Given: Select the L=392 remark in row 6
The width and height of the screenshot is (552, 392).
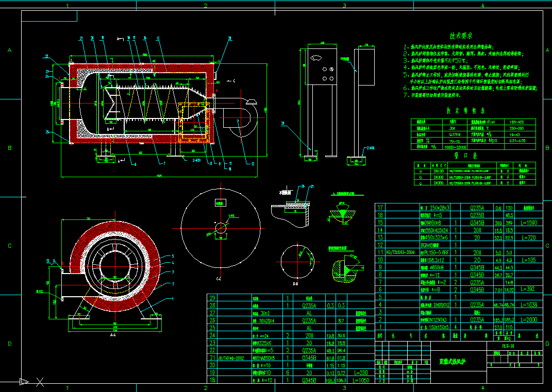Looking at the screenshot, I should pos(527,289).
